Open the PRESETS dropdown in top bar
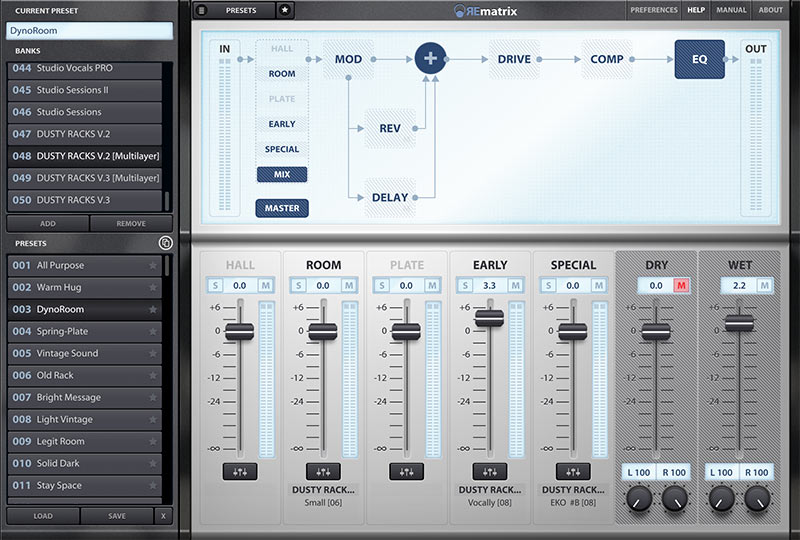Screen dimensions: 800x540 [240, 10]
